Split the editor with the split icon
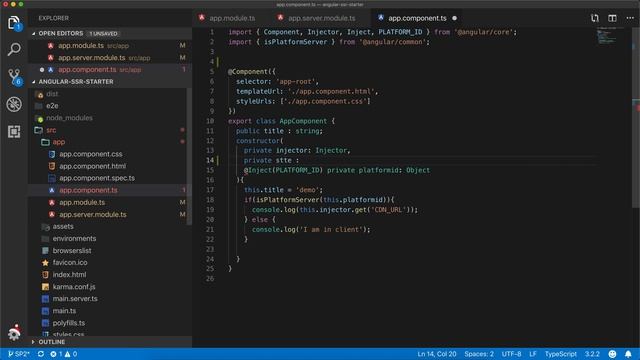Image resolution: width=640 pixels, height=360 pixels. click(612, 18)
